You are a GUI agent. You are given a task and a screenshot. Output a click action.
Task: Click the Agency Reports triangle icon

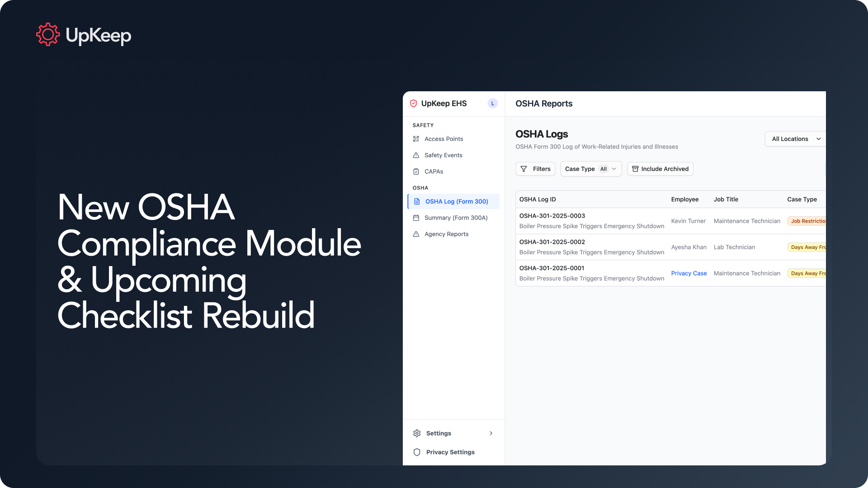pyautogui.click(x=416, y=234)
